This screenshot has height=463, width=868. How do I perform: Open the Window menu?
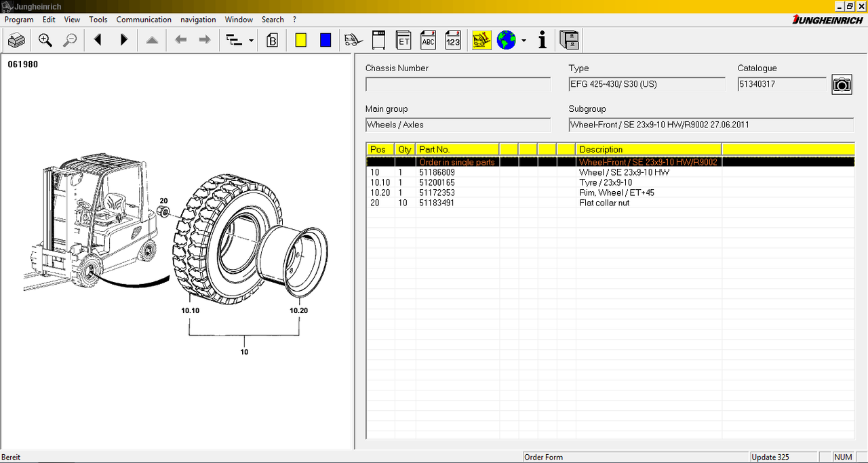coord(239,20)
